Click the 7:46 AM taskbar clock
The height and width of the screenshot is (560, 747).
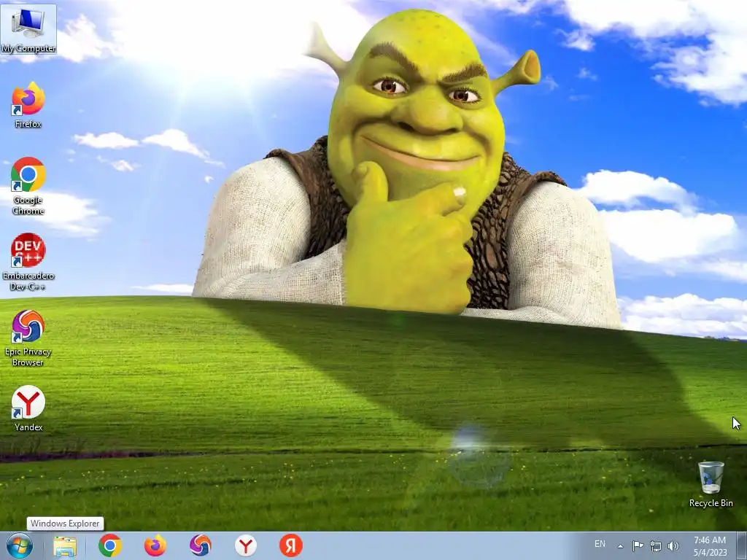[710, 540]
